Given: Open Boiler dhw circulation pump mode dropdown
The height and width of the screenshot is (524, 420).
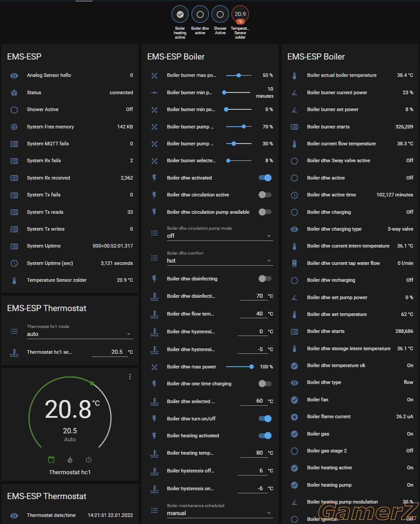Looking at the screenshot, I should (220, 233).
